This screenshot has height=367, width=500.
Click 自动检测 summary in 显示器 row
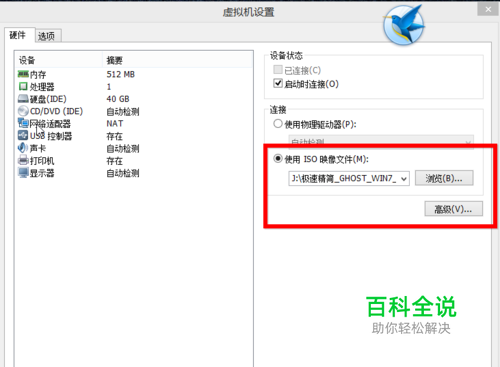123,173
